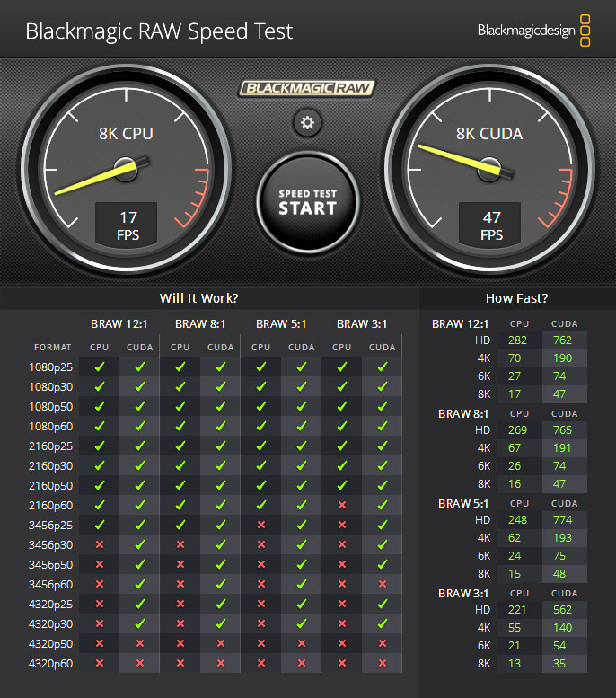
Task: Open settings with the gear icon
Action: coord(307,122)
